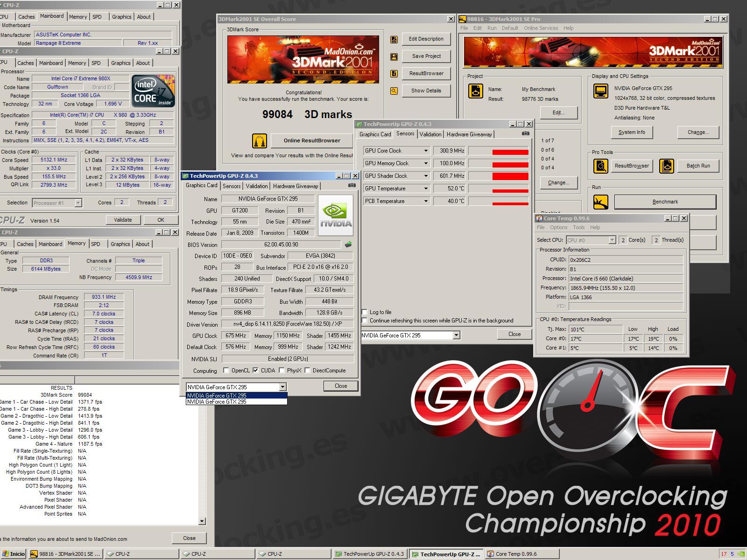The height and width of the screenshot is (560, 747).
Task: Click the Online ResultBrowser chess icon
Action: tap(259, 140)
